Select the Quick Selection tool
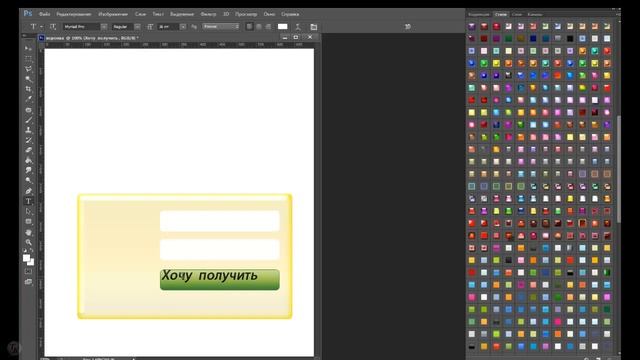640x360 pixels. 28,79
